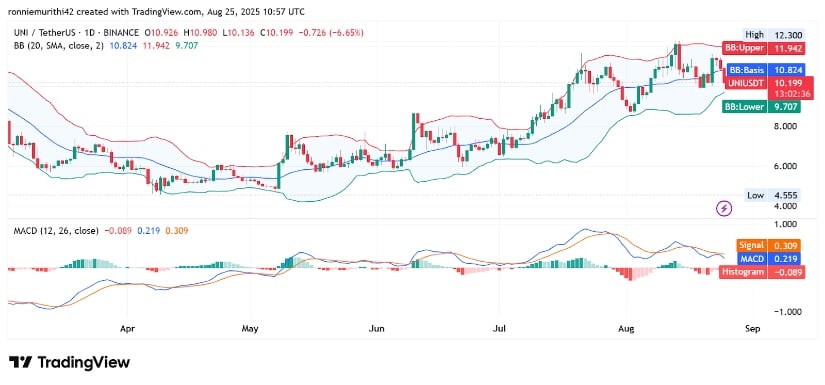Viewport: 825px width, 385px height.
Task: Click the BINANCE exchange label in header
Action: coord(123,33)
